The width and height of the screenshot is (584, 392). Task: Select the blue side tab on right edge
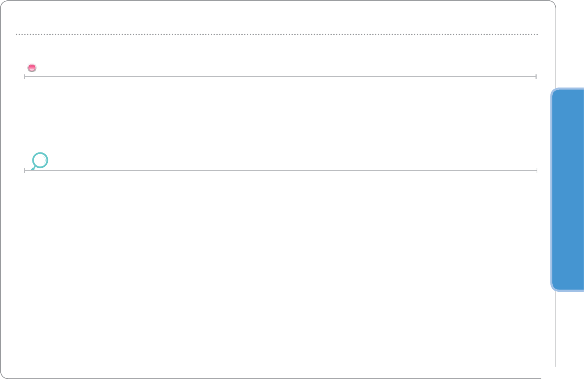pyautogui.click(x=568, y=190)
